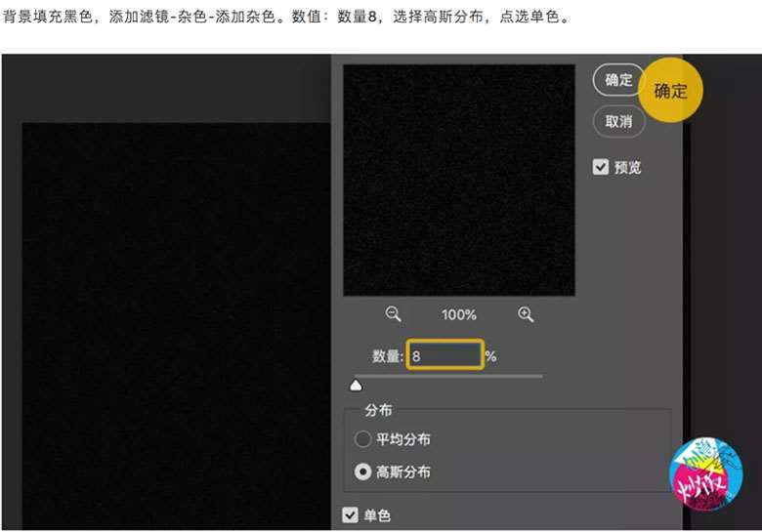This screenshot has width=762, height=532.
Task: Click the zoom out magnifier icon
Action: pos(394,314)
